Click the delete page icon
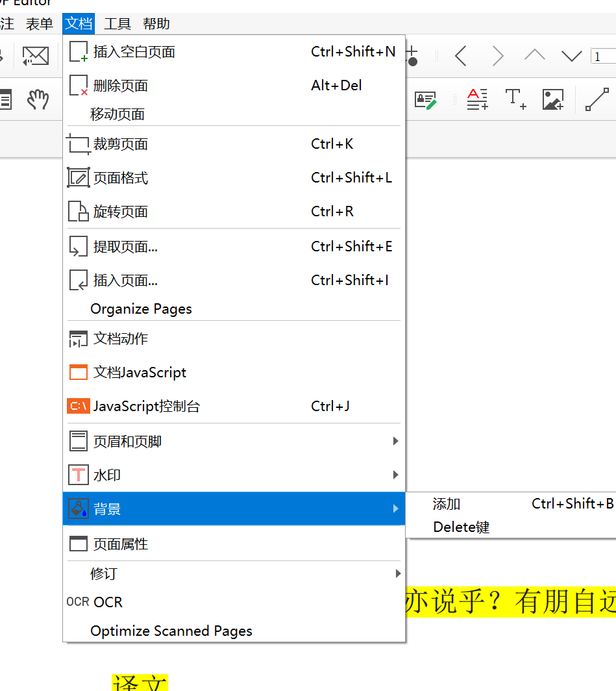Viewport: 616px width, 691px height. (79, 86)
